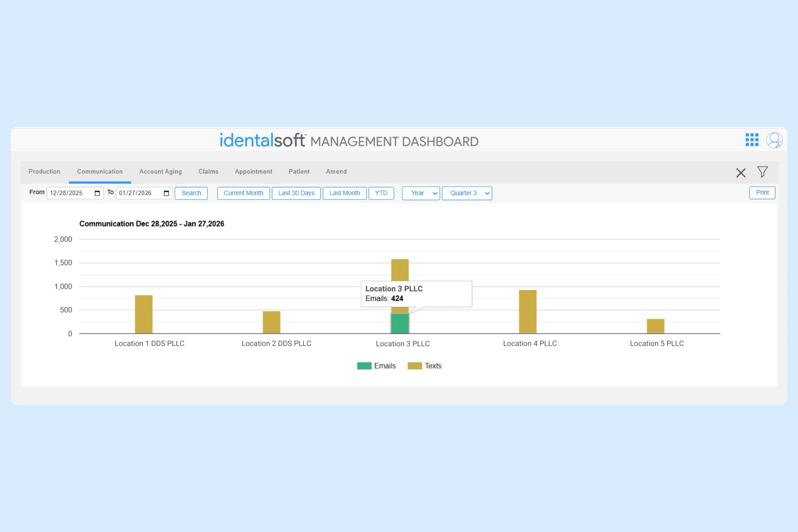
Task: Toggle Emails series in chart legend
Action: (376, 366)
